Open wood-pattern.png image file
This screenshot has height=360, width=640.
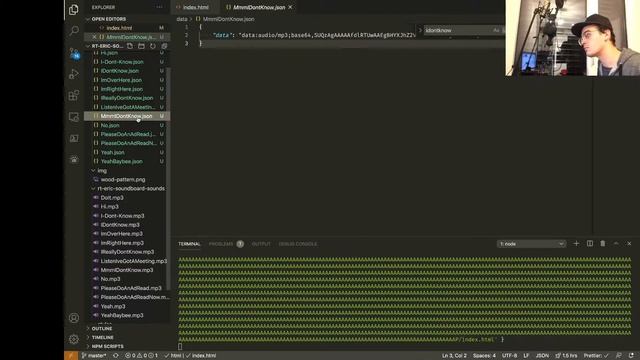[x=127, y=180]
